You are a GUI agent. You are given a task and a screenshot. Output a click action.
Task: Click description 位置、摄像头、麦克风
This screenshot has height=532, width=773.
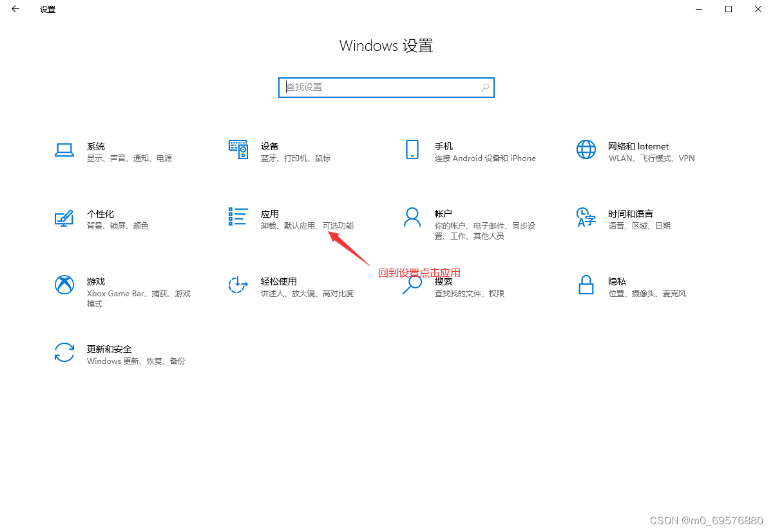pyautogui.click(x=647, y=294)
